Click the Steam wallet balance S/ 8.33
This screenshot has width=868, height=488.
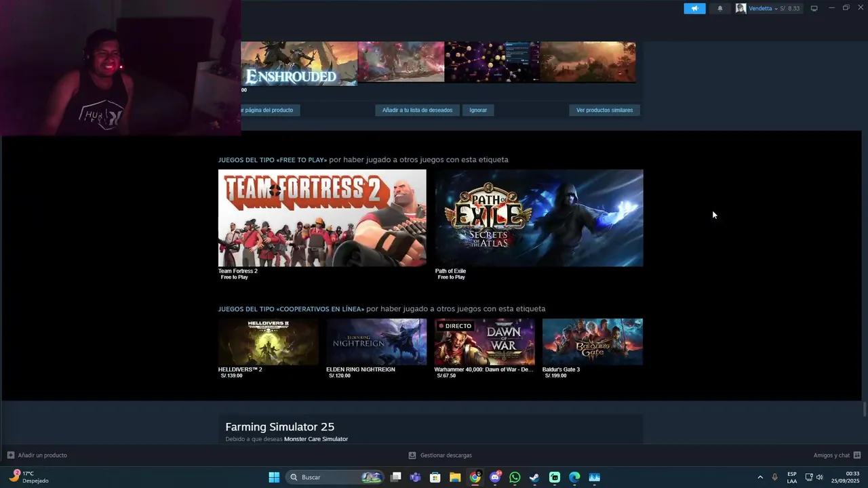[x=790, y=8]
